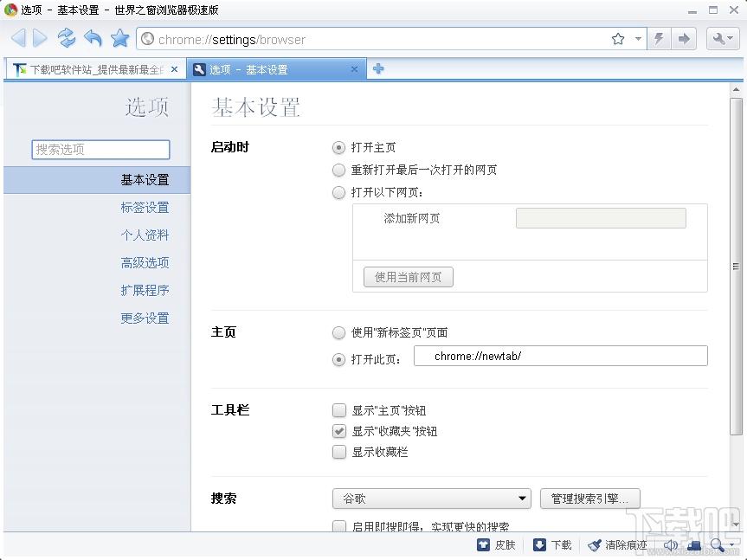Open 更多设置 in the sidebar

point(145,319)
